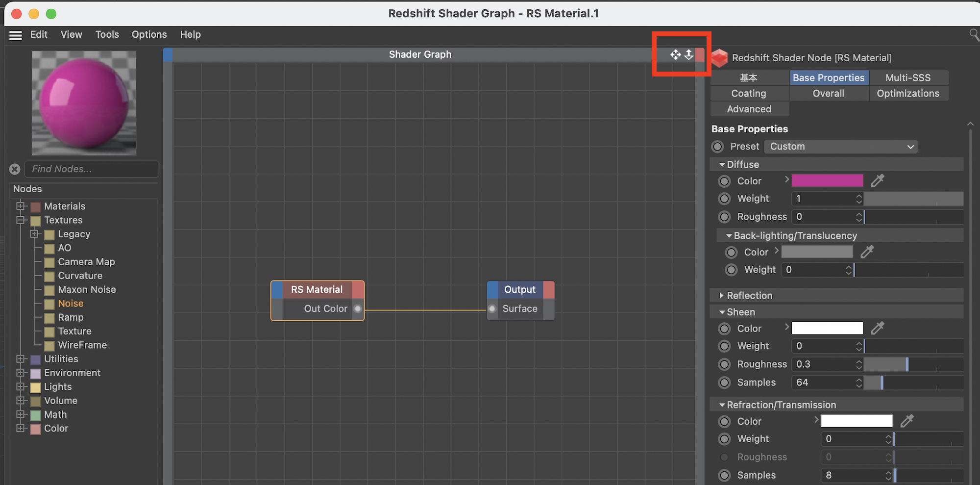
Task: Open the Preset Custom dropdown
Action: 840,147
